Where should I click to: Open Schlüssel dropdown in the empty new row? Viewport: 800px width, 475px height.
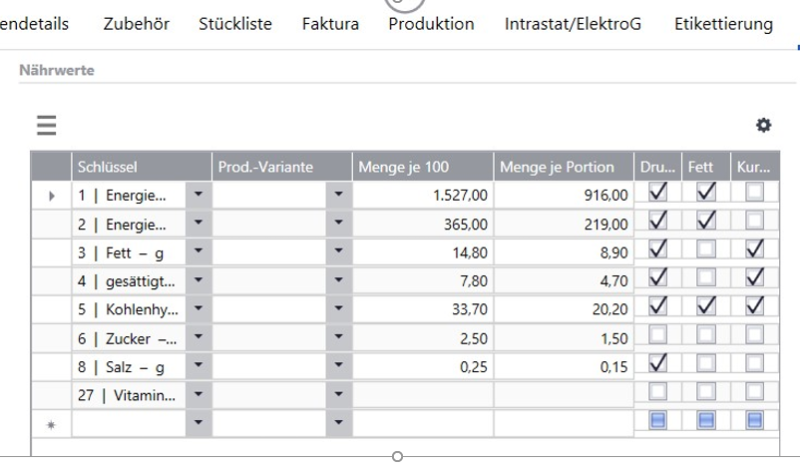[x=198, y=424]
